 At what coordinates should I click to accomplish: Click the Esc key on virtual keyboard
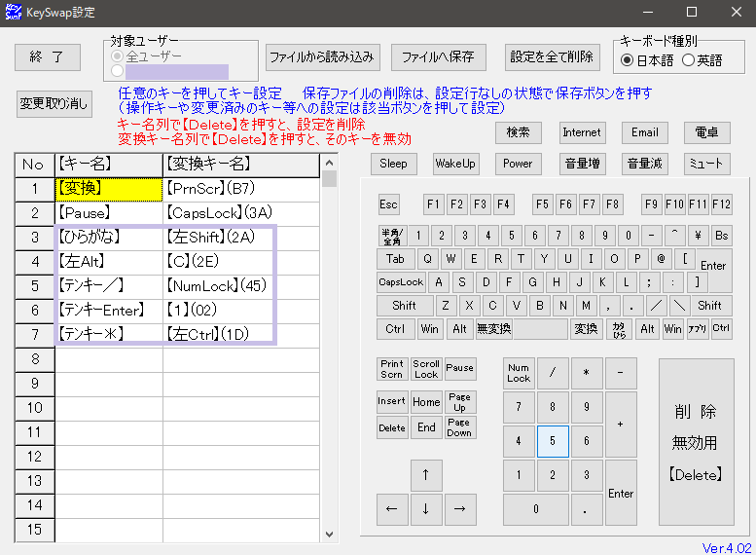388,204
